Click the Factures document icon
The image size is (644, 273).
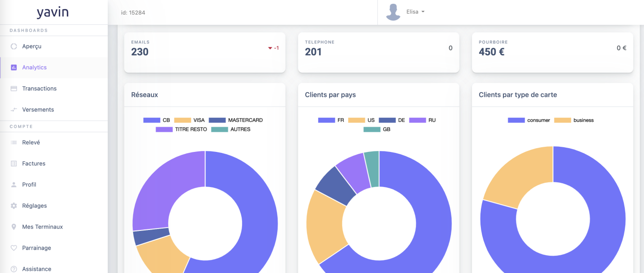(x=14, y=164)
